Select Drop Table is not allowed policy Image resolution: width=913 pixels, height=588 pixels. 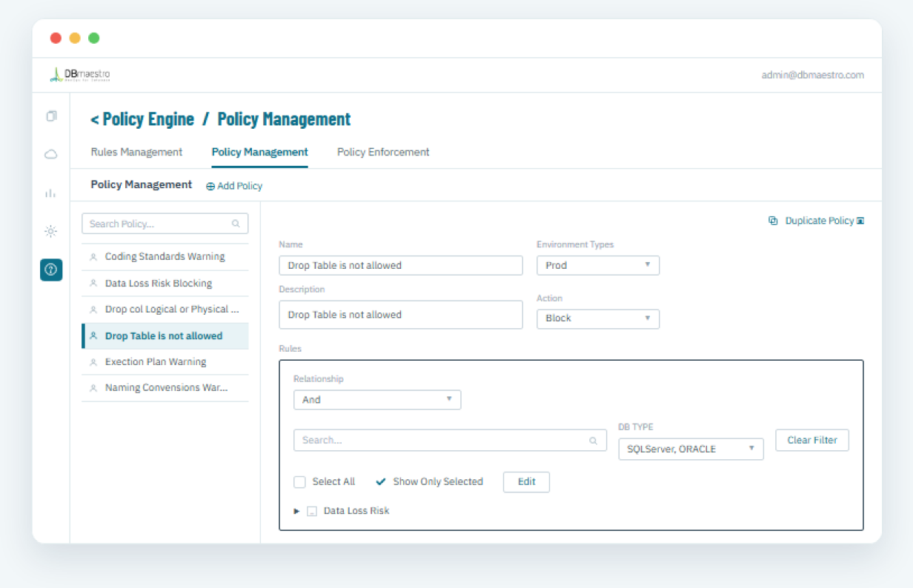tap(165, 336)
